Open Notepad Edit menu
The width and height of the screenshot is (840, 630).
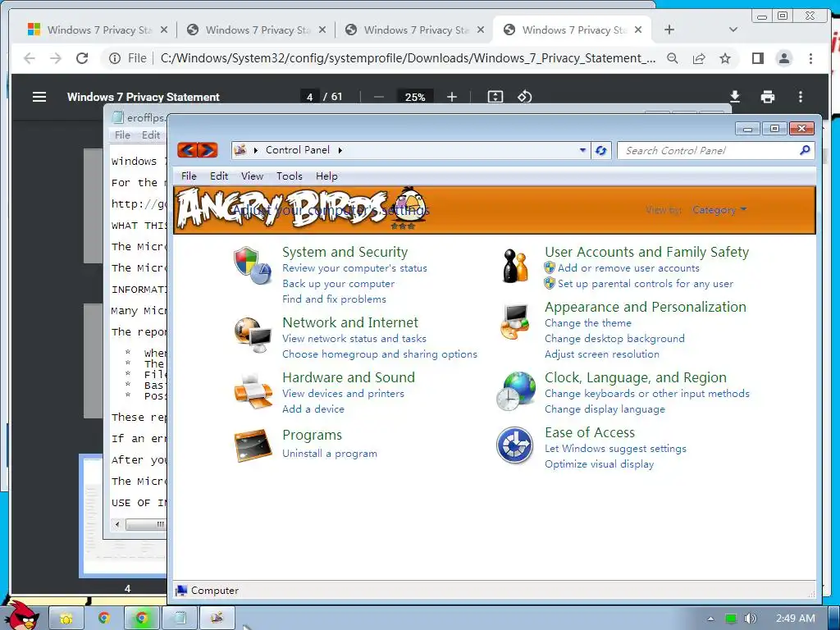click(151, 135)
